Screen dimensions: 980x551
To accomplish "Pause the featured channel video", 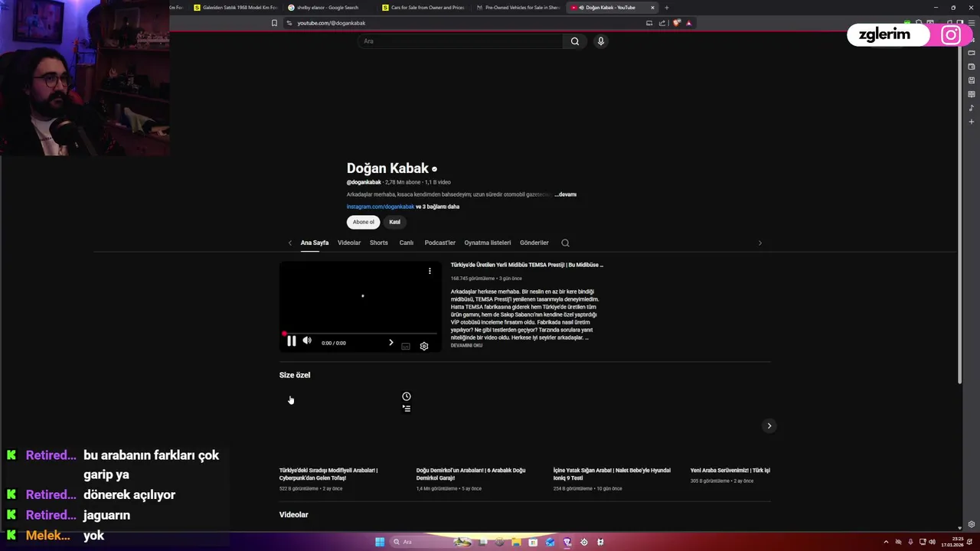I will tap(291, 342).
